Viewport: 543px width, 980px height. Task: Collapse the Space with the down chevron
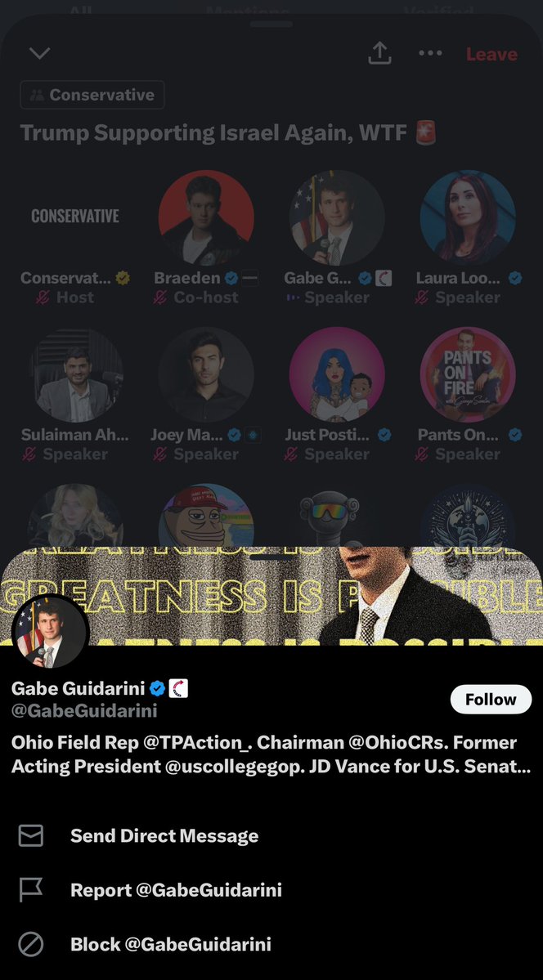click(x=39, y=54)
